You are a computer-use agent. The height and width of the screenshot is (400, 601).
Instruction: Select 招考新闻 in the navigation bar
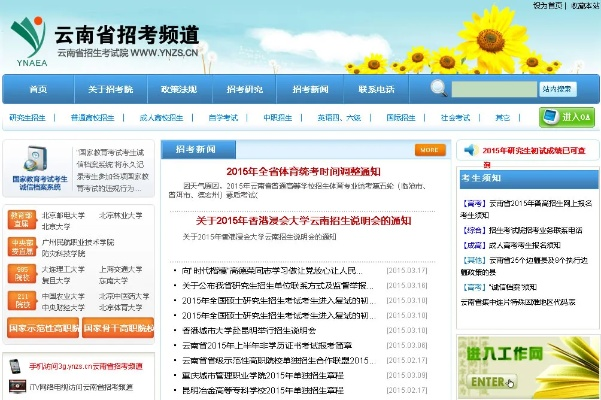click(310, 89)
